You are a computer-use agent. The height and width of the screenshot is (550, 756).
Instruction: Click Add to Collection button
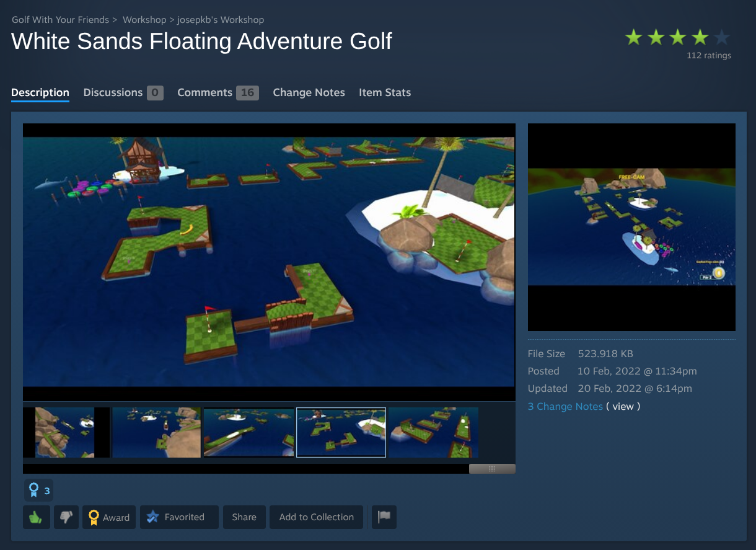[317, 517]
